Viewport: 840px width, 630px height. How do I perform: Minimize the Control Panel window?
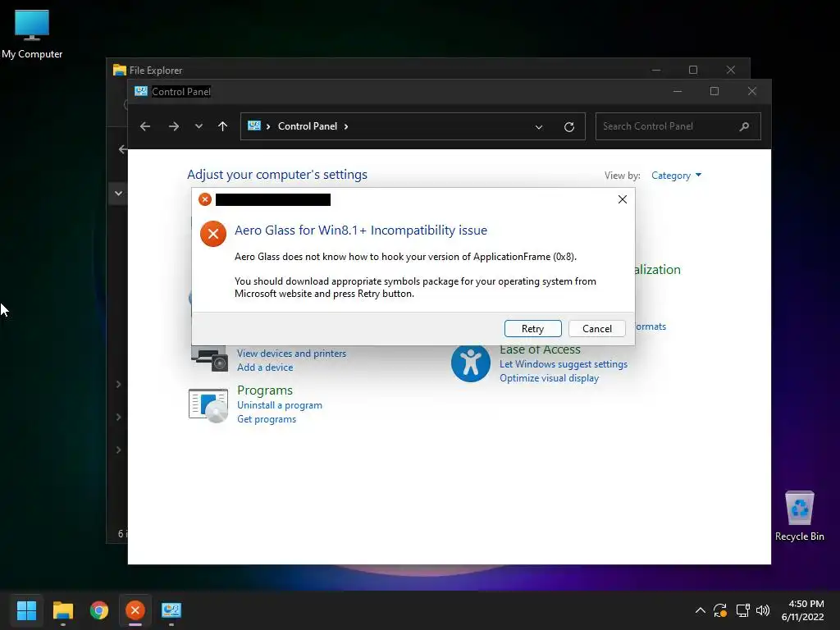click(x=677, y=91)
